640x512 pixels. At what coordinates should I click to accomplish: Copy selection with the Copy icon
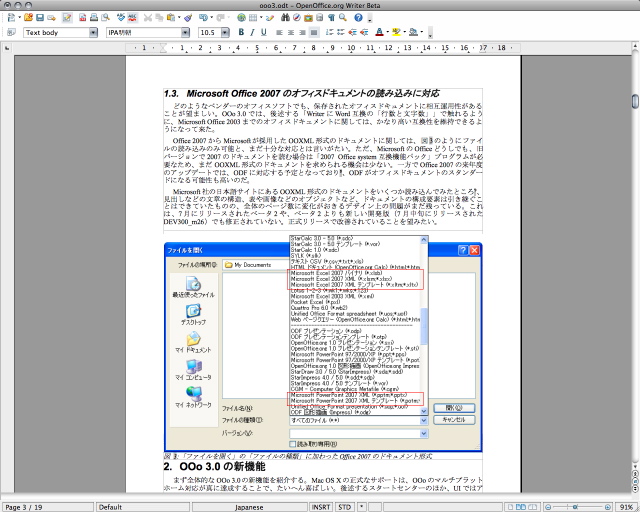coord(159,18)
